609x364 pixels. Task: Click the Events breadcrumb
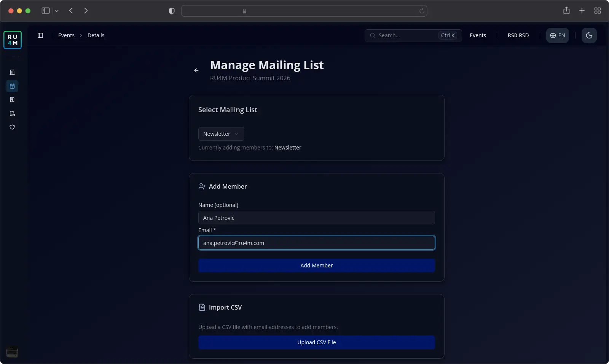pyautogui.click(x=66, y=35)
